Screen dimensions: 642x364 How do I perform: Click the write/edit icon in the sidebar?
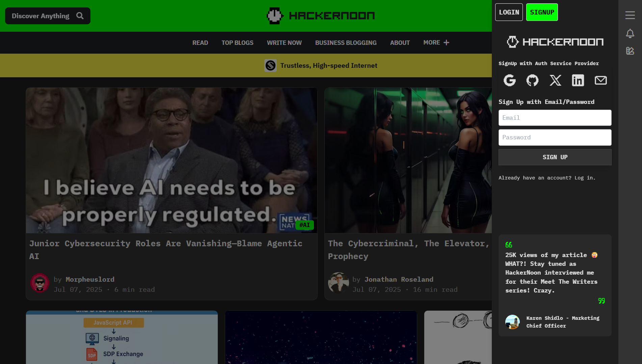(x=630, y=51)
